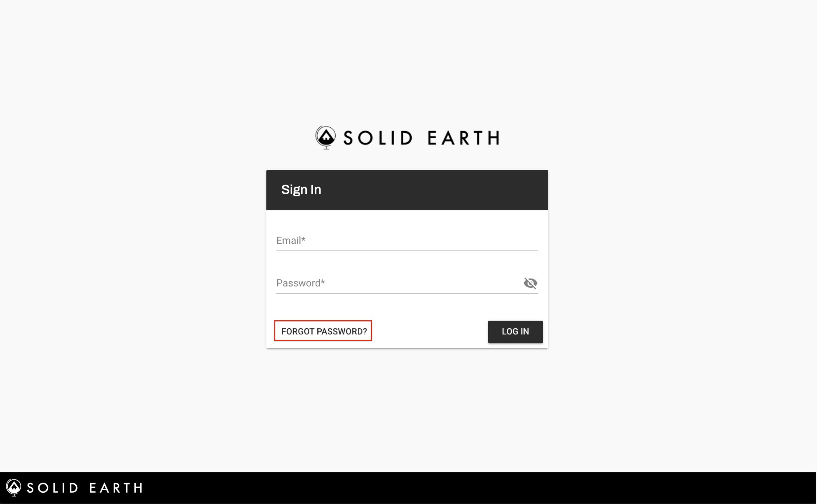Screen dimensions: 817x504
Task: Open the Forgot Password link
Action: pyautogui.click(x=324, y=331)
